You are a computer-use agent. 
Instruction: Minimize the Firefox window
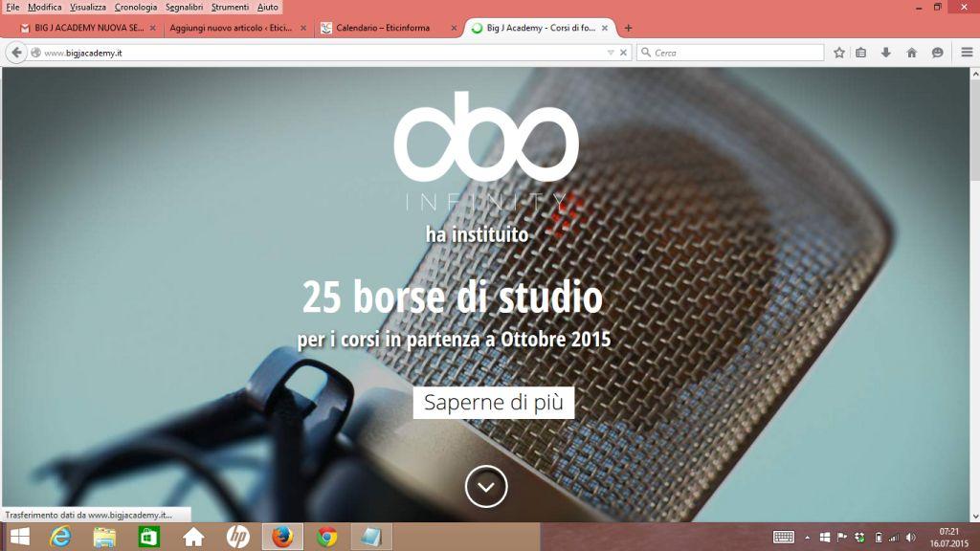(x=919, y=8)
